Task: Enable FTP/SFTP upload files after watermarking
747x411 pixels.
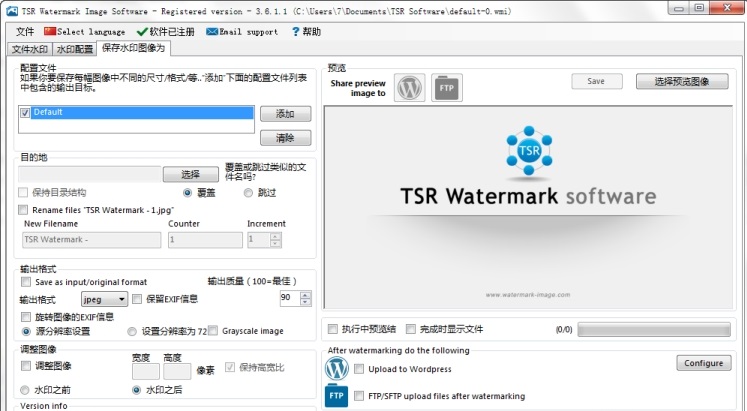Action: [x=359, y=396]
